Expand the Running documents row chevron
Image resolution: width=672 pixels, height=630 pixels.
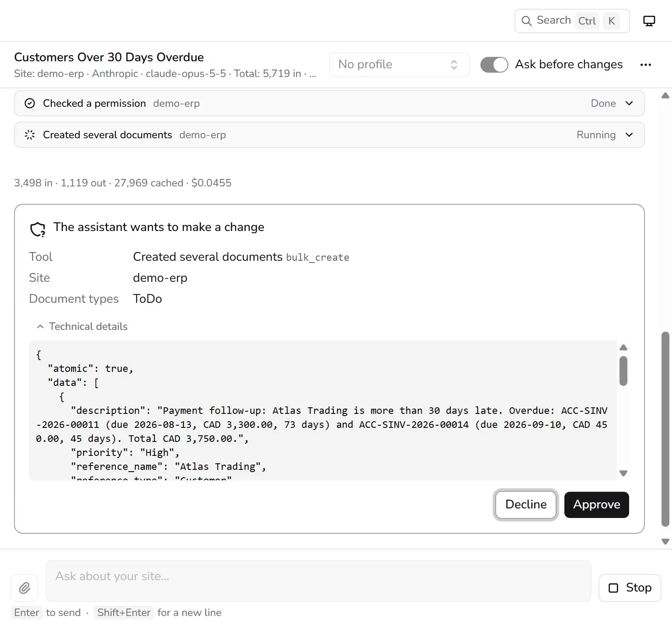tap(629, 135)
